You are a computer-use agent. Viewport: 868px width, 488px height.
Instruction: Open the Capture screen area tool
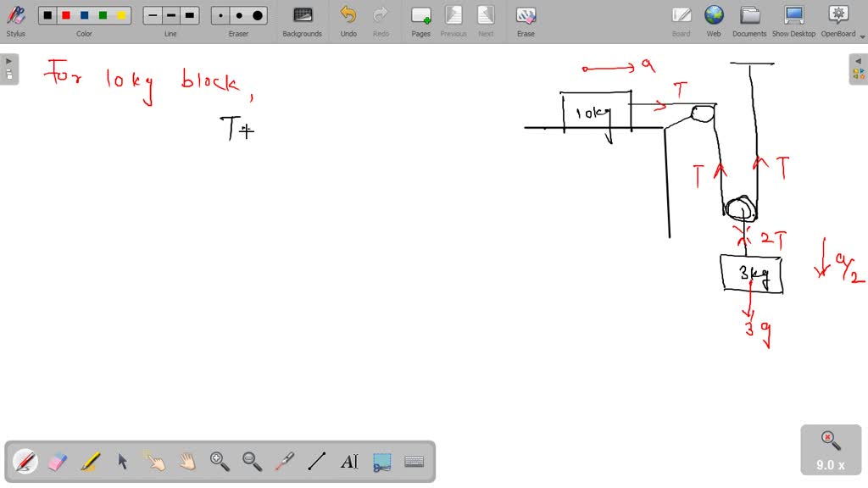click(381, 461)
